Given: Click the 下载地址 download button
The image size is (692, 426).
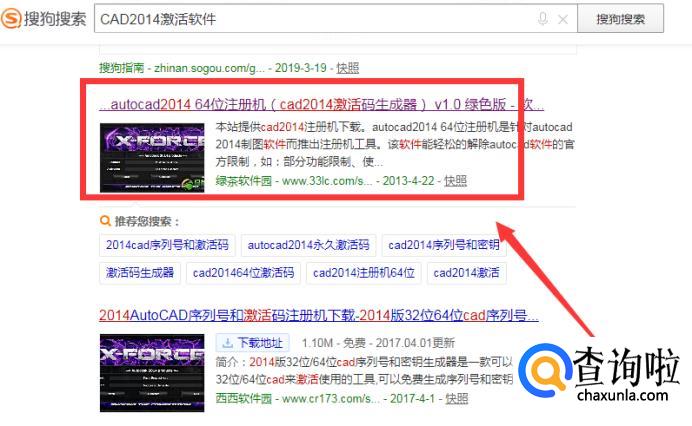Looking at the screenshot, I should click(252, 343).
